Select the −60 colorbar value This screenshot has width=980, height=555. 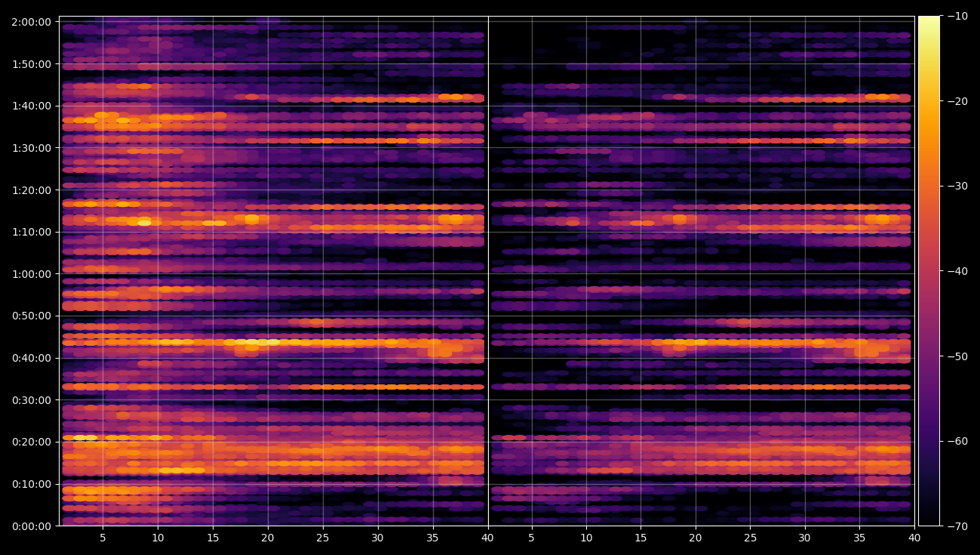click(x=957, y=441)
